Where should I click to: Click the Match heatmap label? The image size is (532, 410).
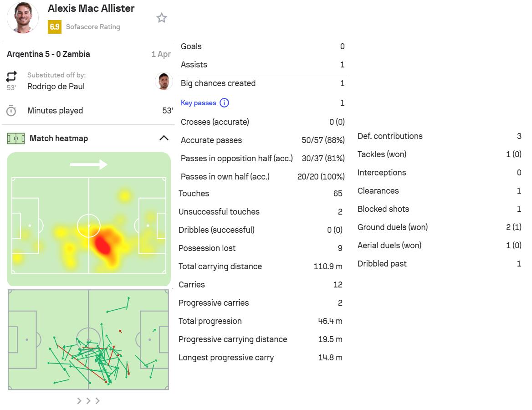tap(59, 138)
